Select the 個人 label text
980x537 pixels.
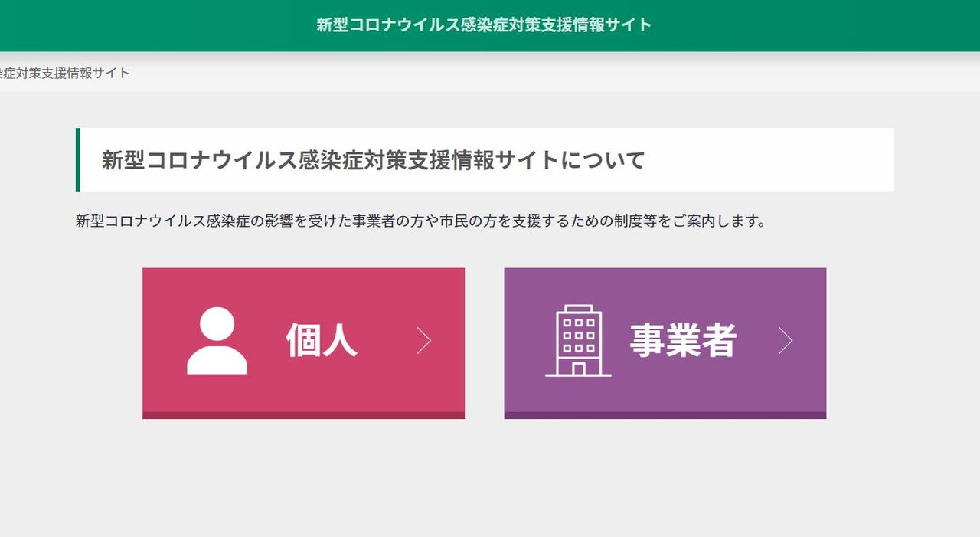[x=322, y=340]
